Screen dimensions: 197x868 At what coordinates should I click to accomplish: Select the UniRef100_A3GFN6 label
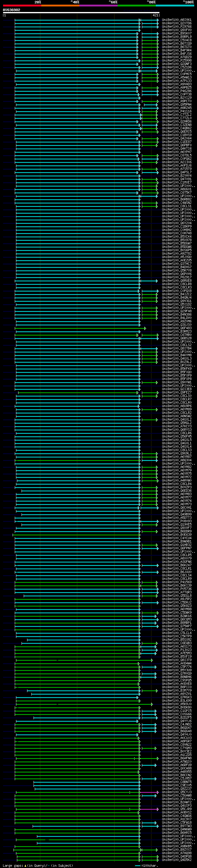point(176,562)
